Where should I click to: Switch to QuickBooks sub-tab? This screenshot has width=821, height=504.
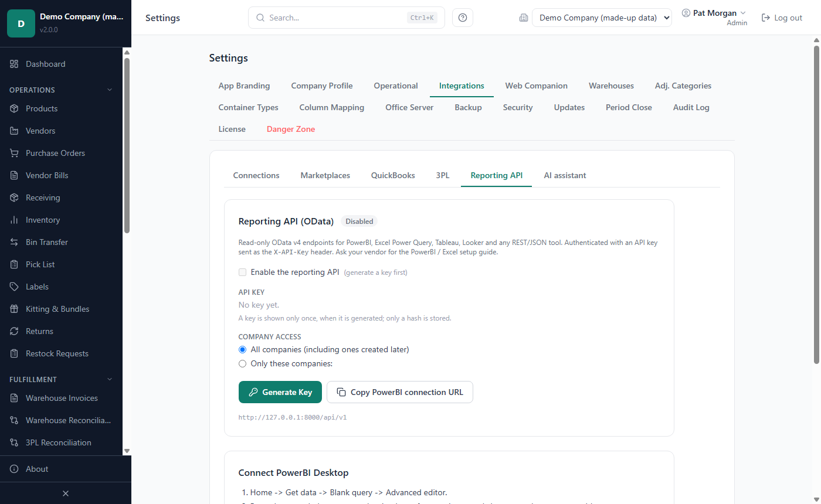tap(393, 175)
